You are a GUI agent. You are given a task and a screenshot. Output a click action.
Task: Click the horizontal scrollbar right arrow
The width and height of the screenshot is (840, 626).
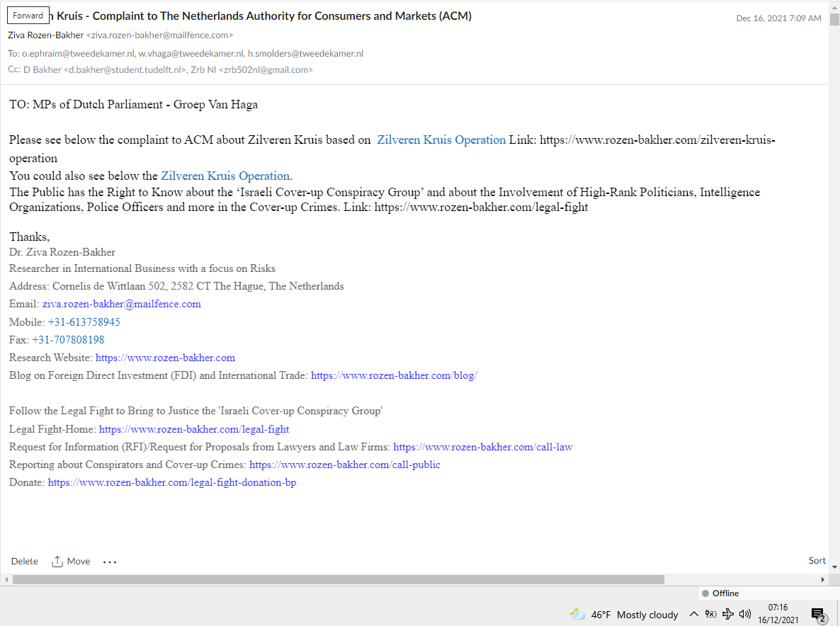(823, 580)
